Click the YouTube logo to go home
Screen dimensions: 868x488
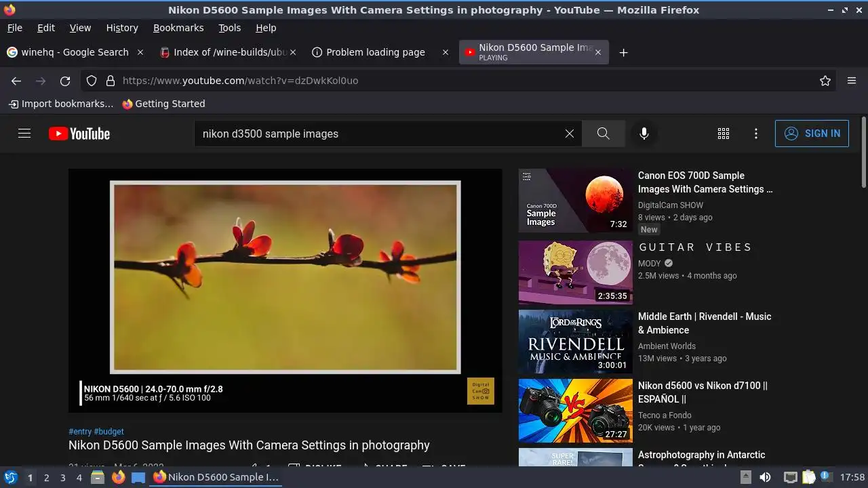79,134
